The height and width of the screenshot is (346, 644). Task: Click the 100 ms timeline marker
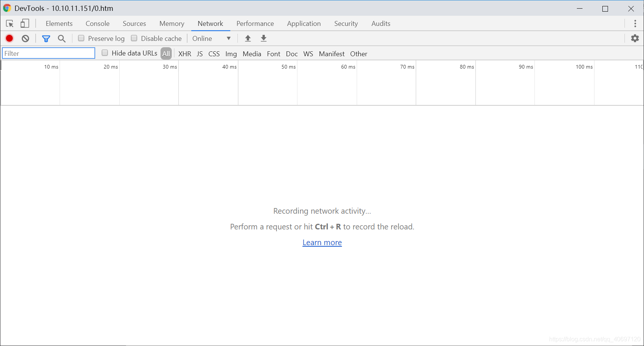coord(584,67)
